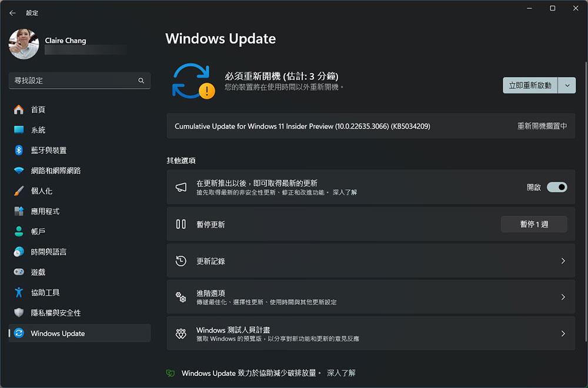
Task: Open dropdown arrow beside 立即重新啟動
Action: tap(567, 85)
